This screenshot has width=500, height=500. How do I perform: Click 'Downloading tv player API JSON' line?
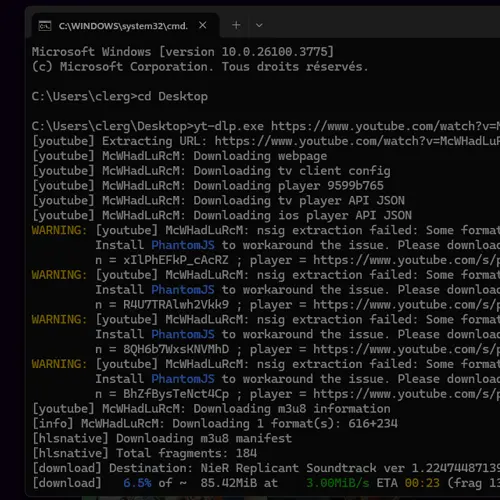point(218,201)
